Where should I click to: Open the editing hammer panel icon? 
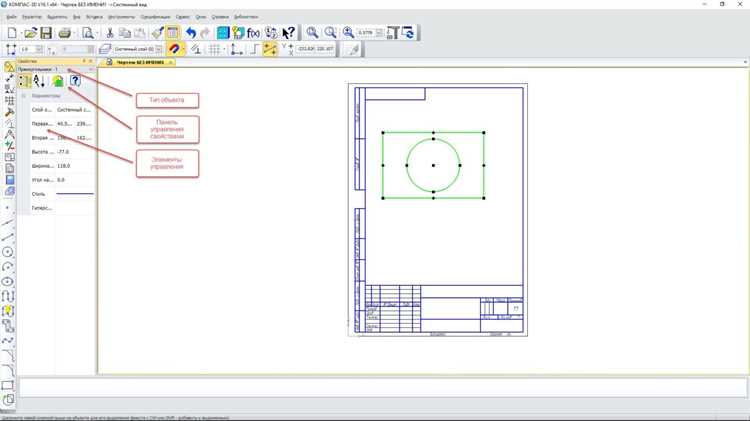point(9,112)
